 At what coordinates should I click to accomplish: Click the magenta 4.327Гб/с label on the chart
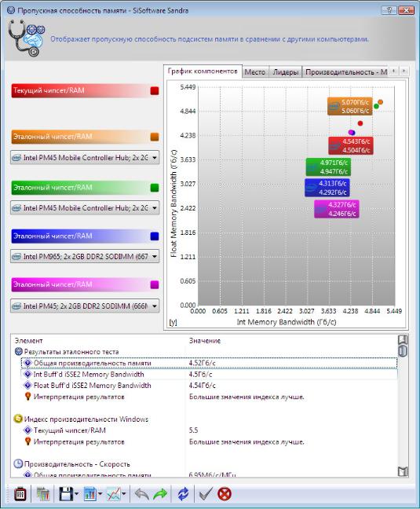point(337,209)
